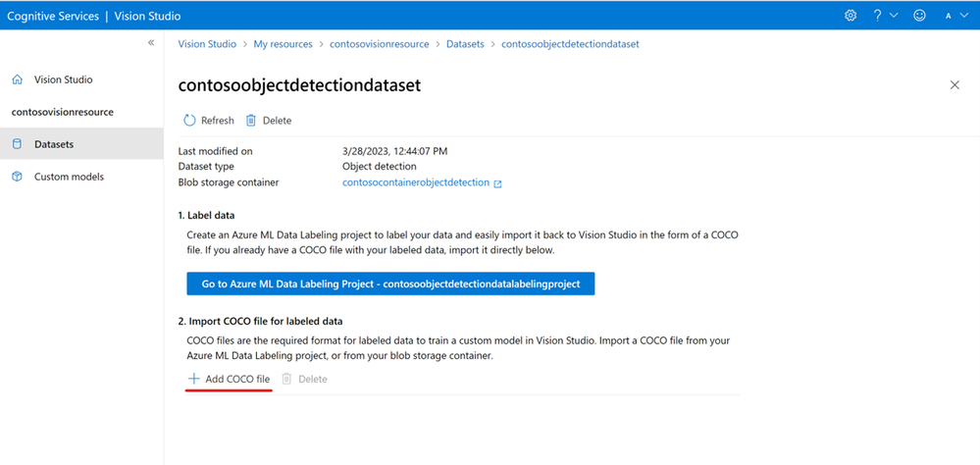The height and width of the screenshot is (465, 980).
Task: Click the greyed Delete under COCO files
Action: [304, 379]
